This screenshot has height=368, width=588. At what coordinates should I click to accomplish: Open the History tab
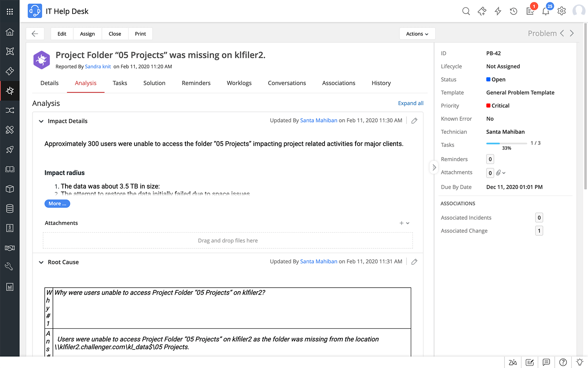pos(381,83)
